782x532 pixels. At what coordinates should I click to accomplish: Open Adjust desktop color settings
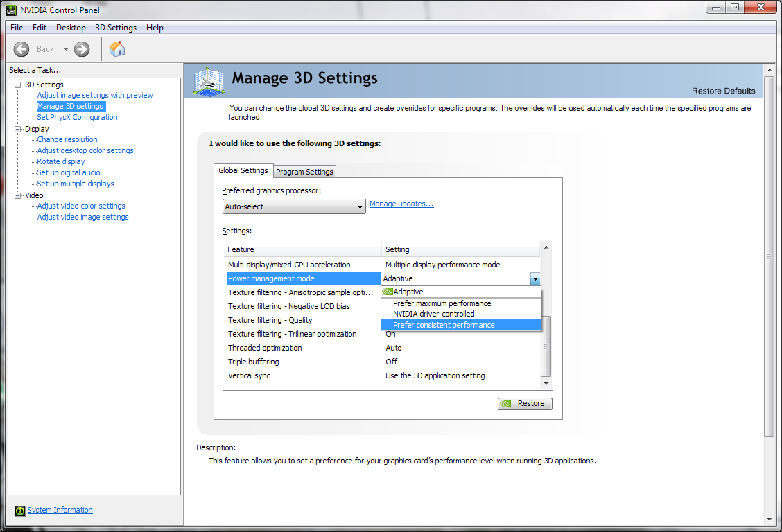[85, 150]
